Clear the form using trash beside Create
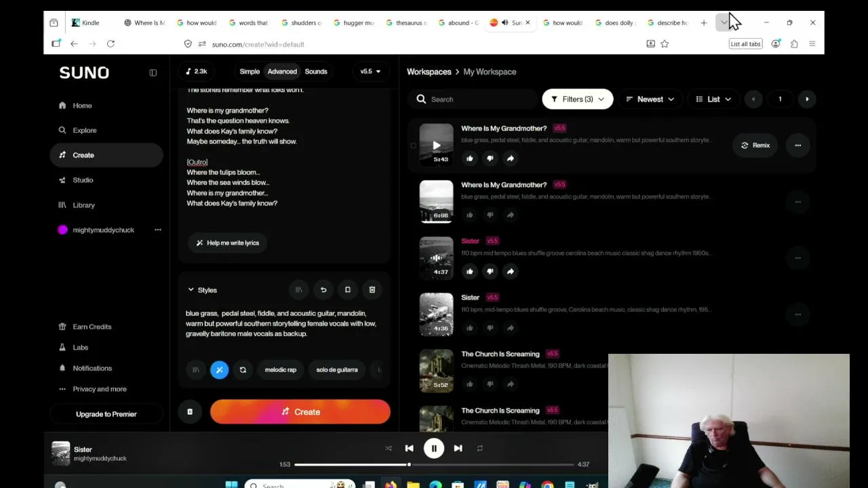This screenshot has width=868, height=488. coord(190,412)
